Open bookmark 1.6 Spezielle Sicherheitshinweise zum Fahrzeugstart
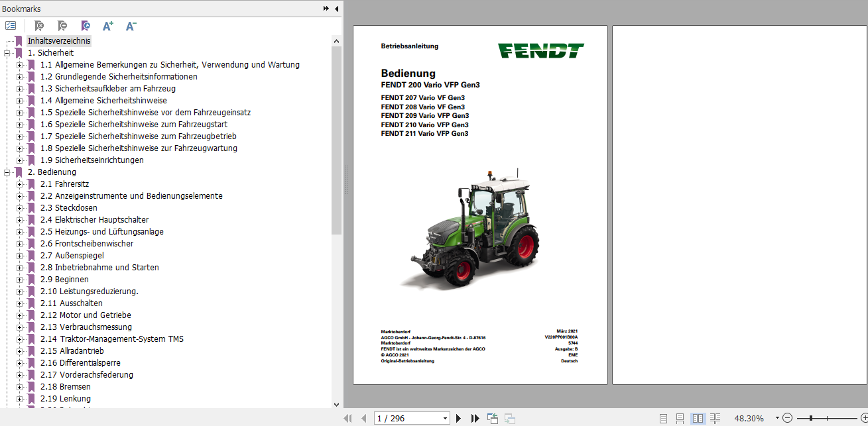868x426 pixels. pos(134,125)
